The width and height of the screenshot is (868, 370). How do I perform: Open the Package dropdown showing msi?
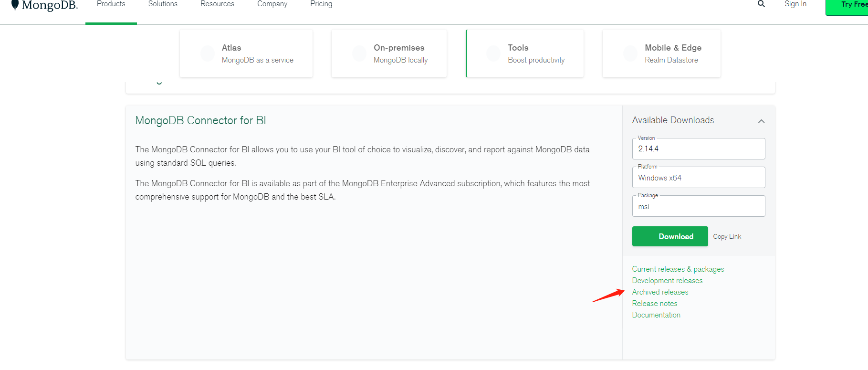(x=699, y=206)
